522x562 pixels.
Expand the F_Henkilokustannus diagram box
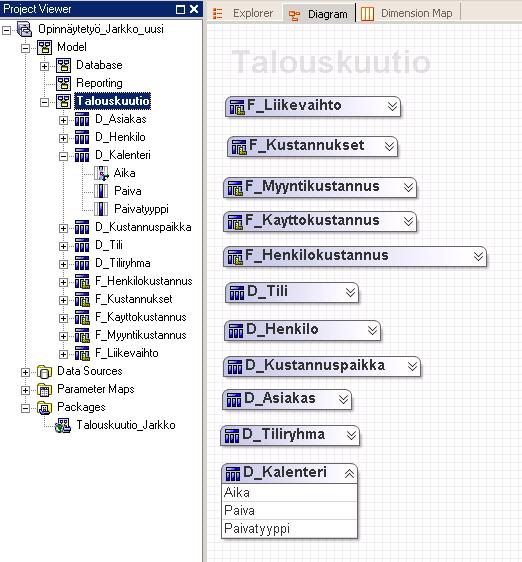point(478,256)
